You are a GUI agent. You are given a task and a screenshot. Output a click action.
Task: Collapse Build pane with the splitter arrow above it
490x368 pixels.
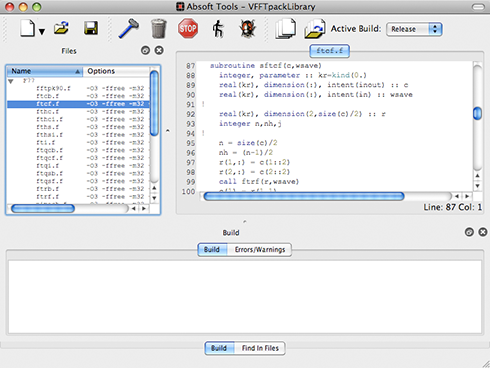click(245, 221)
